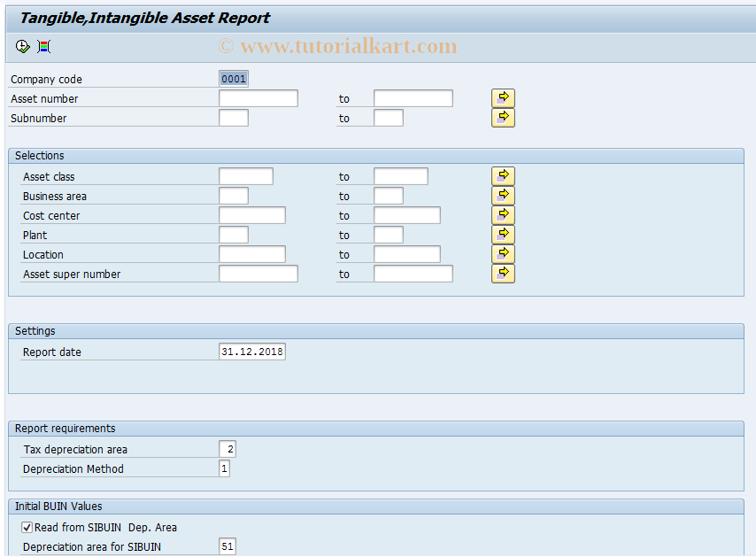Click the Location to field
The height and width of the screenshot is (557, 756).
(x=406, y=254)
